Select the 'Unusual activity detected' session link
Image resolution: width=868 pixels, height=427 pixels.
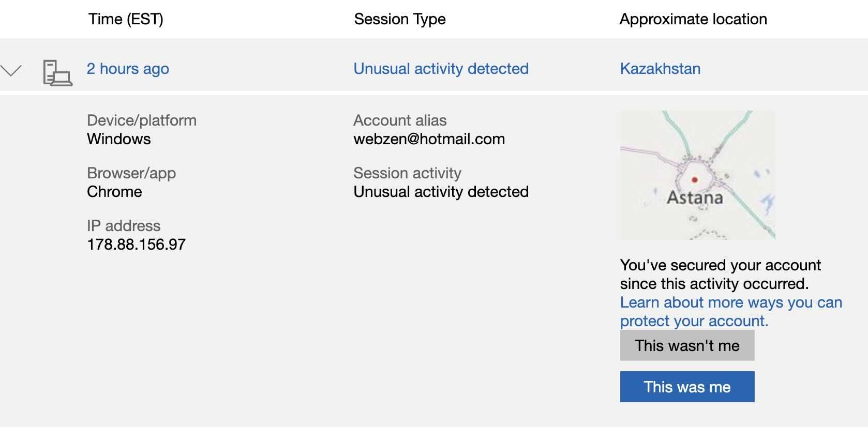coord(441,69)
